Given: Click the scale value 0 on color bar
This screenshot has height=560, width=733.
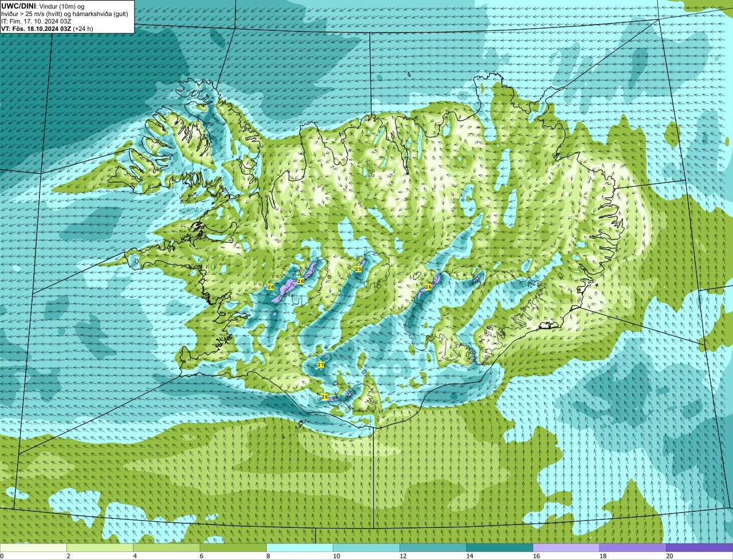Looking at the screenshot, I should [x=2, y=556].
